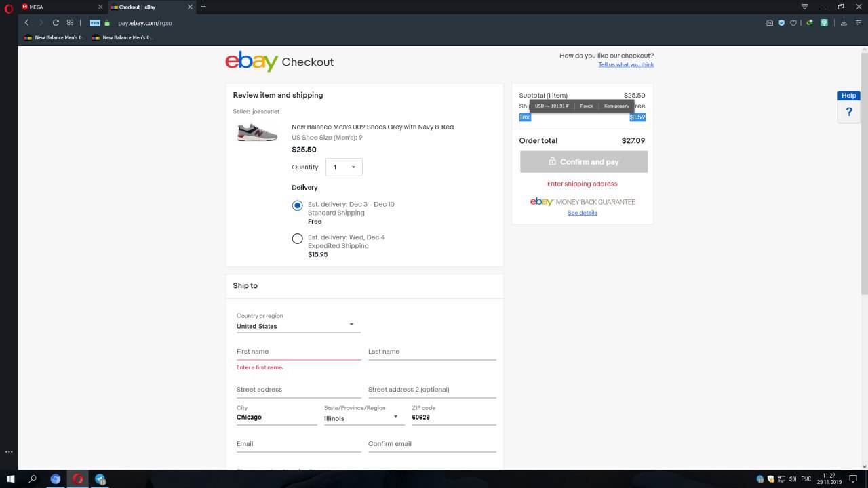Open the Quantity dropdown
Image resolution: width=868 pixels, height=488 pixels.
(x=344, y=167)
